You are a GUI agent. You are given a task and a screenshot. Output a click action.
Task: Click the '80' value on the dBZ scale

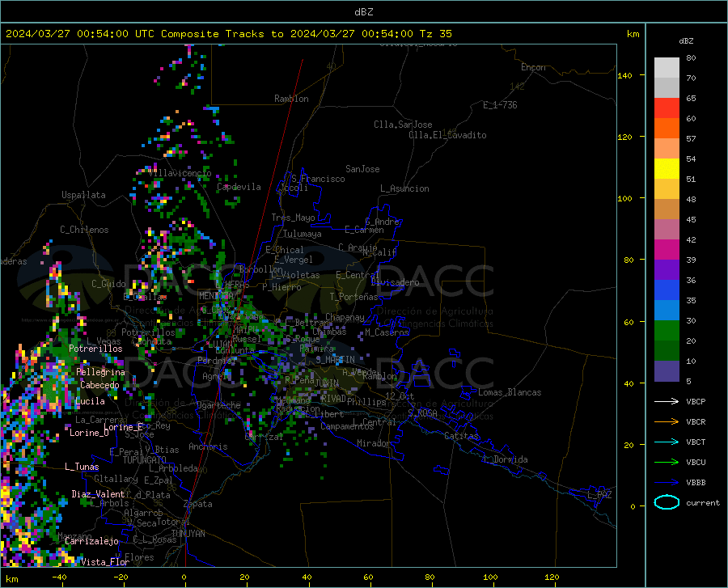pyautogui.click(x=691, y=58)
